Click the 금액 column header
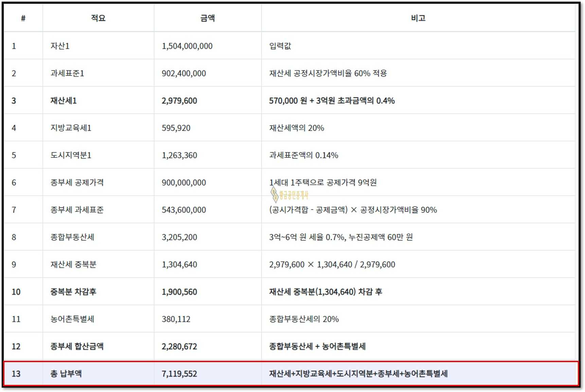585x392 pixels. [207, 18]
